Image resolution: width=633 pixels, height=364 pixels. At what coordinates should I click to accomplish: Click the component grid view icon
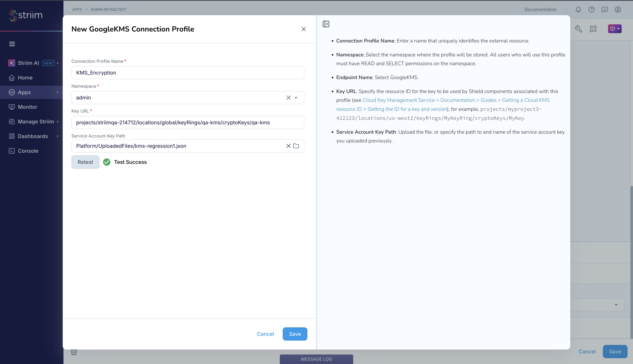(593, 29)
